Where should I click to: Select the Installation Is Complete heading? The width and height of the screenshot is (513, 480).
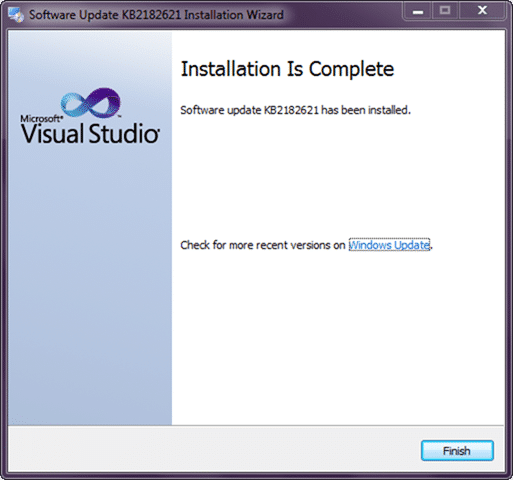click(x=287, y=69)
